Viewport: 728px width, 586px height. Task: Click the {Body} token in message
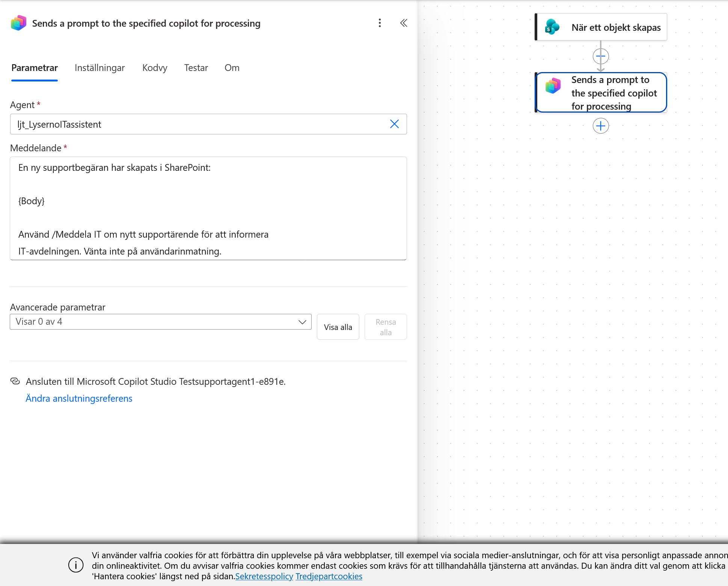pos(32,201)
